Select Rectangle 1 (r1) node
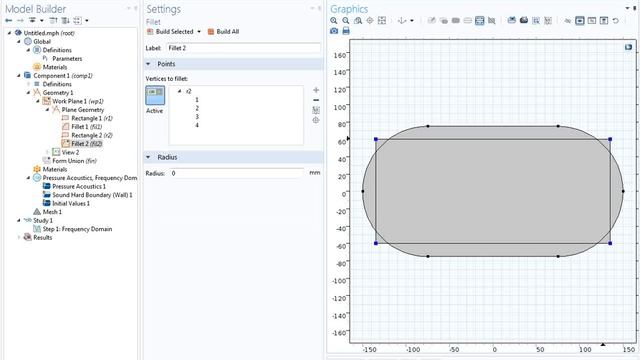 tap(92, 118)
